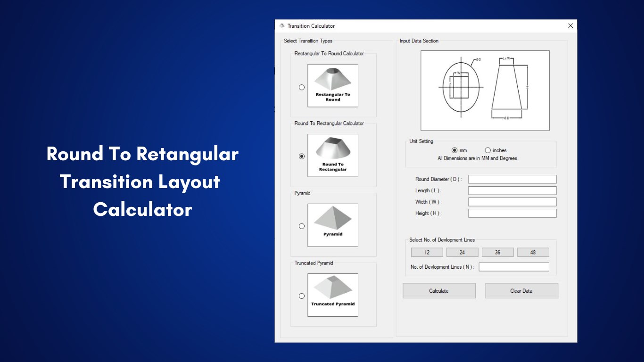Click the Rectangular To Round shape image
The image size is (644, 362).
click(333, 86)
